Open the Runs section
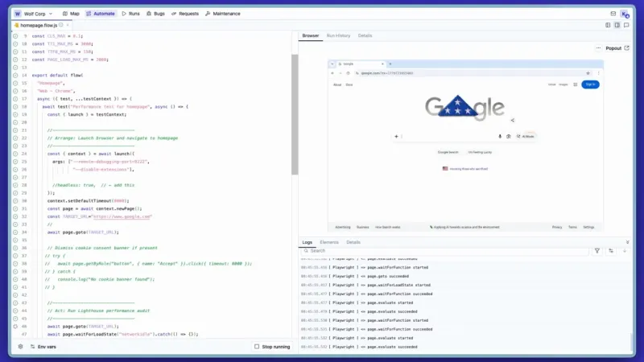Screen dimensions: 644x362 point(130,14)
